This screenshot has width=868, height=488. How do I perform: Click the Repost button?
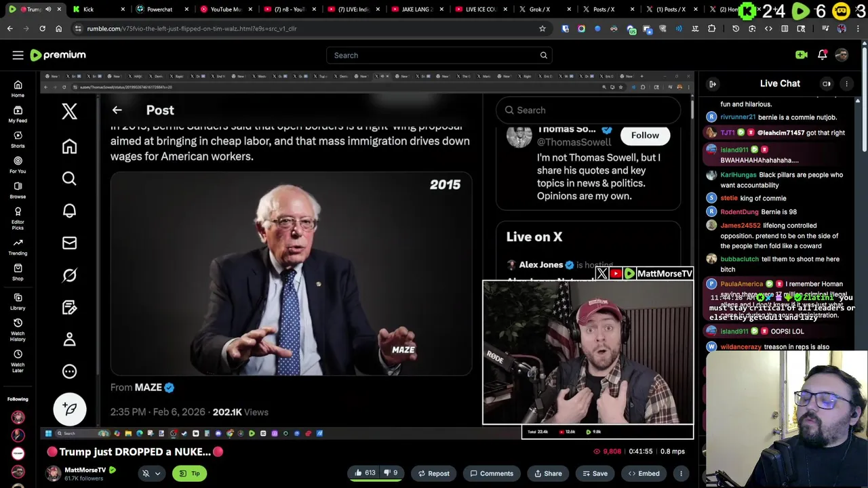click(x=433, y=473)
